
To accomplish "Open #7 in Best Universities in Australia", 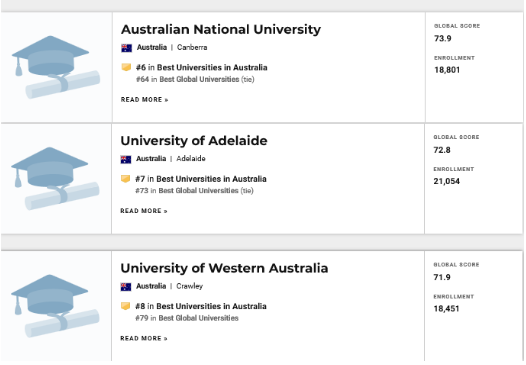I will [x=201, y=179].
